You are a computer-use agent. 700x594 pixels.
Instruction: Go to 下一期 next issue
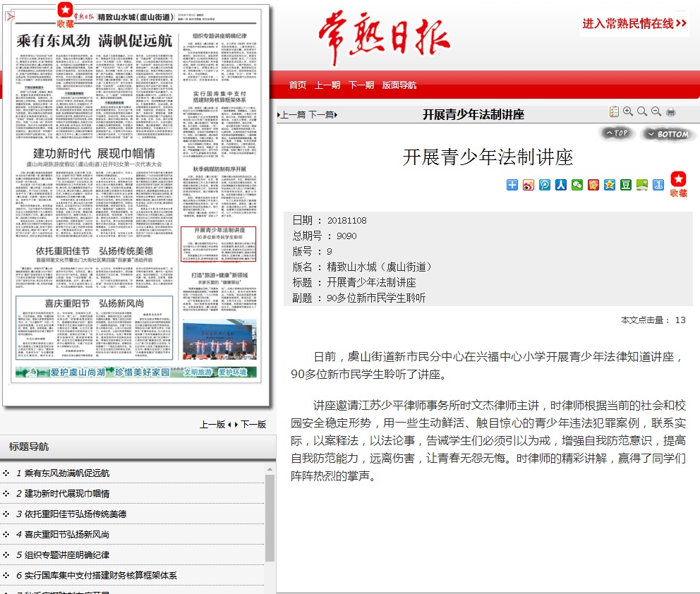361,85
